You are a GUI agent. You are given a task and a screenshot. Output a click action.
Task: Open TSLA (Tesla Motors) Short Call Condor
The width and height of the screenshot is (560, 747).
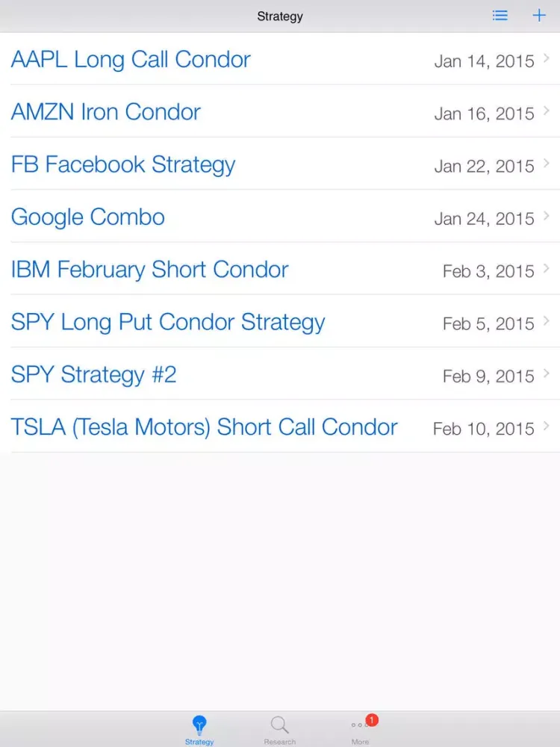(x=204, y=427)
